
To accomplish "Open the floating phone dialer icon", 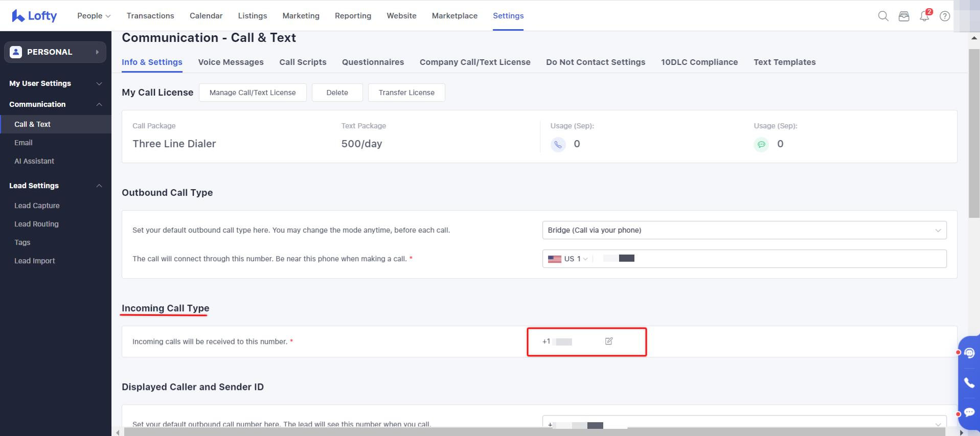I will [969, 382].
